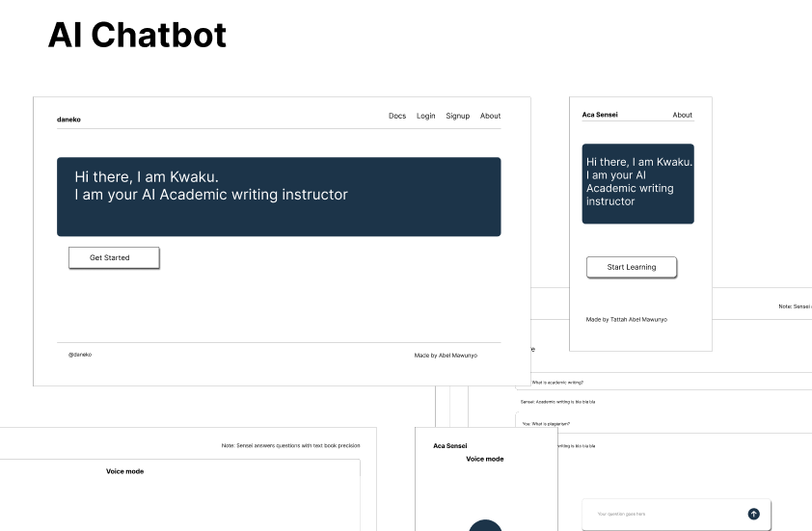Click note 'Sensei answers questions with text book precision'
Viewport: 812px width, 531px height.
(290, 445)
